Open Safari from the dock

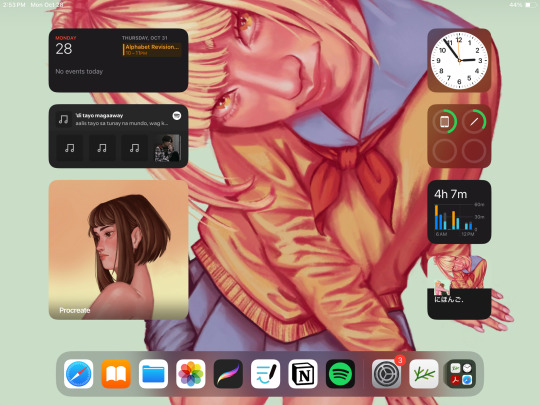[x=79, y=374]
